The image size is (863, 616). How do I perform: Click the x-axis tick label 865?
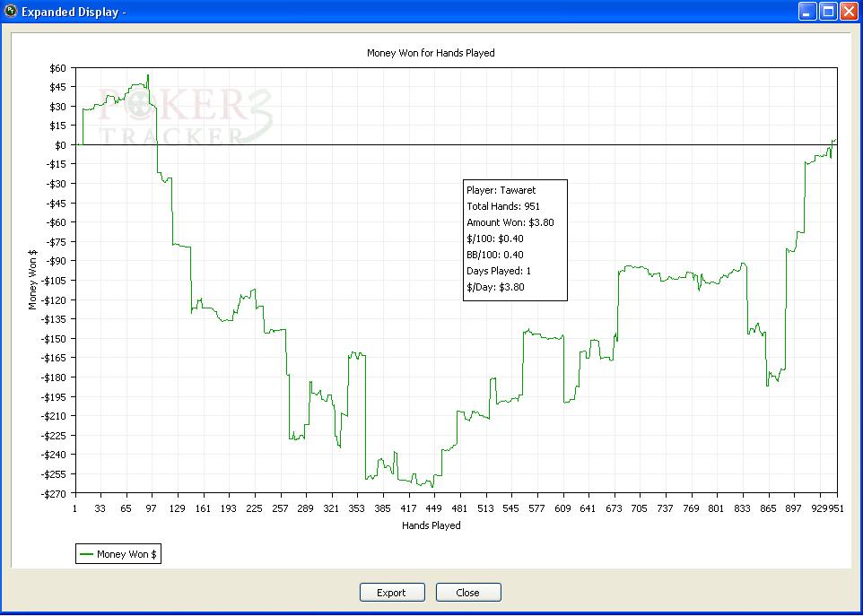click(x=767, y=508)
